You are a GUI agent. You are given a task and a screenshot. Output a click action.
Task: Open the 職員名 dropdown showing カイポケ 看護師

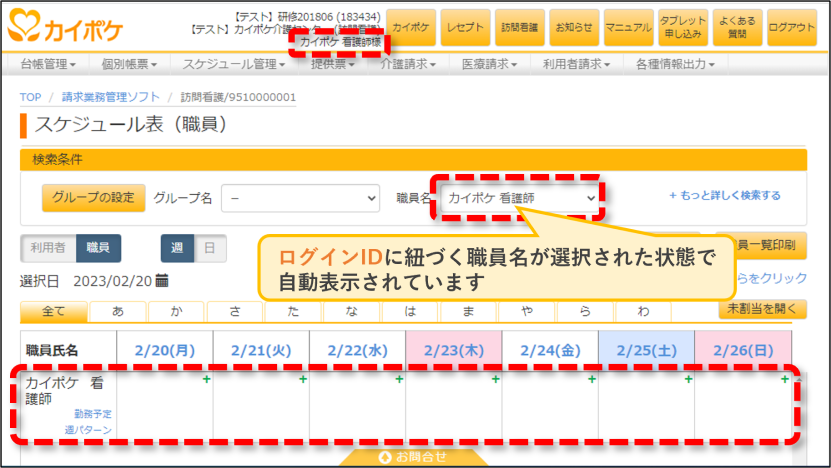pos(519,198)
